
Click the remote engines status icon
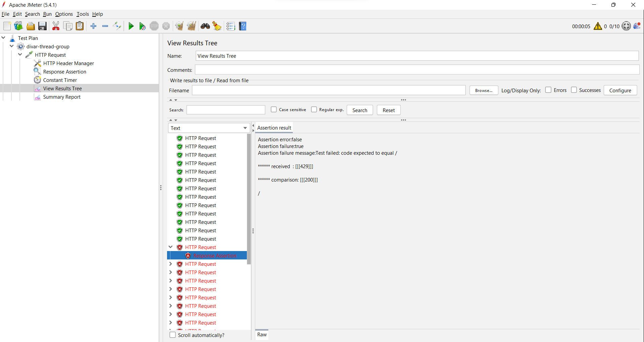point(626,26)
